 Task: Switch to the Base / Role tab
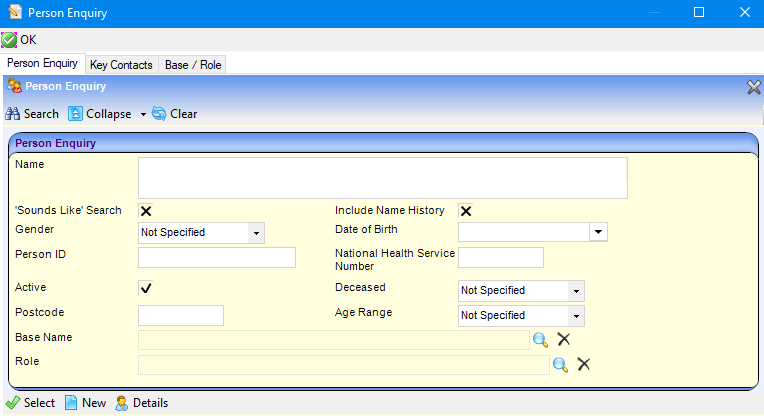tap(194, 65)
